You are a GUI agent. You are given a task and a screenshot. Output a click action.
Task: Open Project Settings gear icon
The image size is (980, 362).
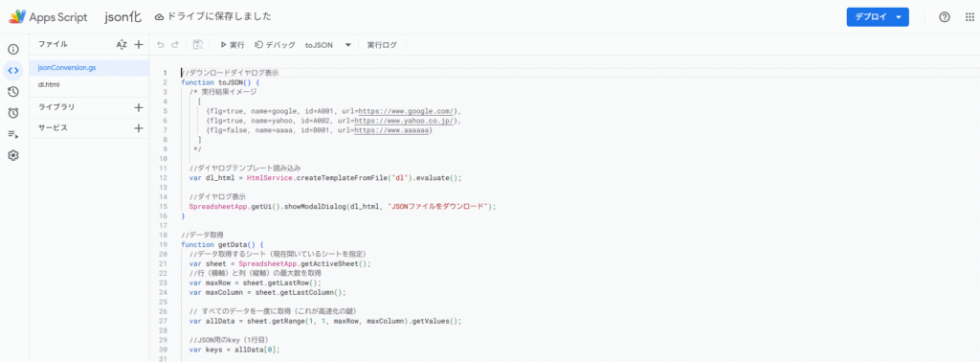pos(13,156)
